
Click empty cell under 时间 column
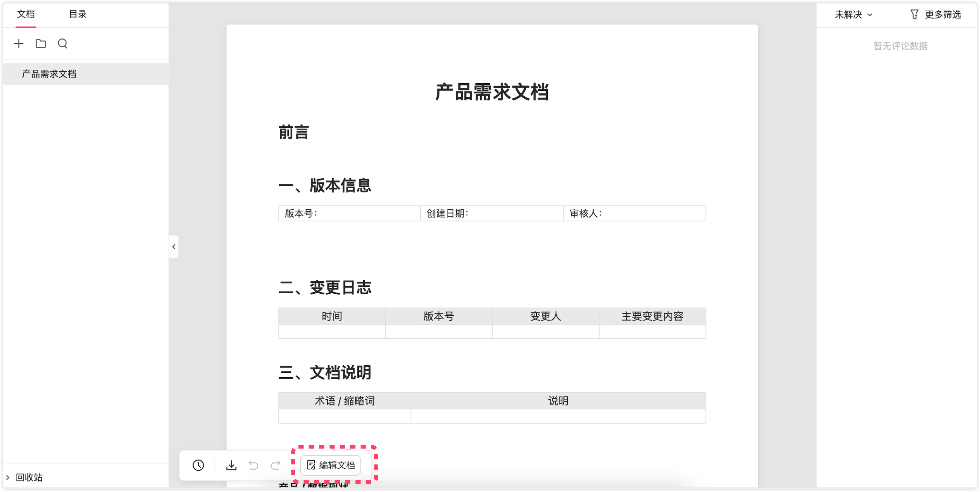[x=332, y=332]
